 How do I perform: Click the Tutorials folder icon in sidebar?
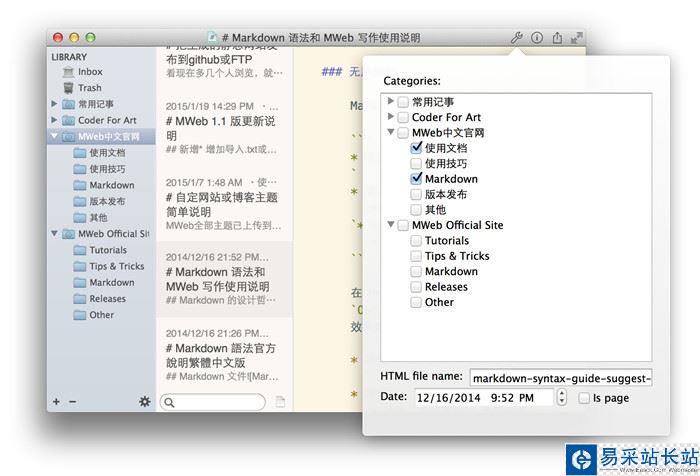pos(80,250)
